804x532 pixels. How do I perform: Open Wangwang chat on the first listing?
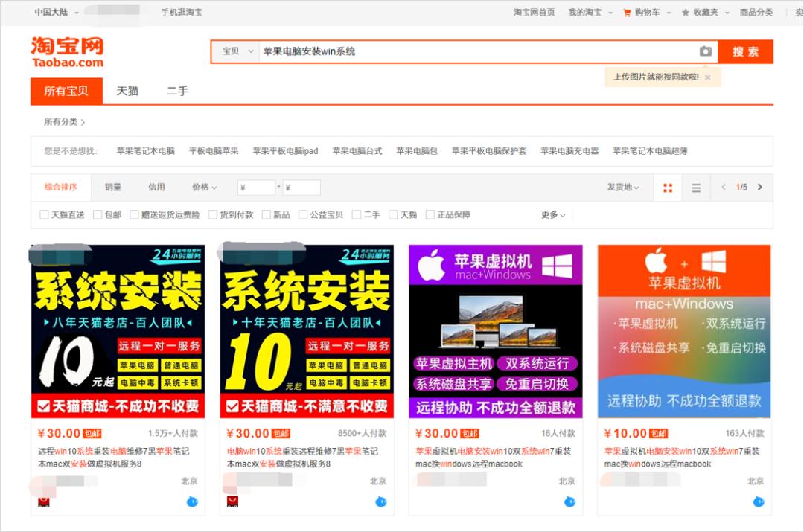[x=192, y=502]
